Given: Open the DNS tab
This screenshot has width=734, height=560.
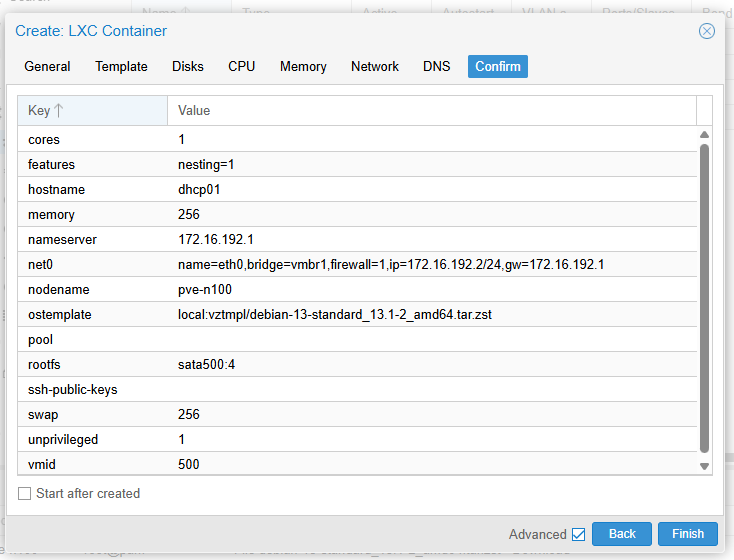Looking at the screenshot, I should [x=436, y=67].
